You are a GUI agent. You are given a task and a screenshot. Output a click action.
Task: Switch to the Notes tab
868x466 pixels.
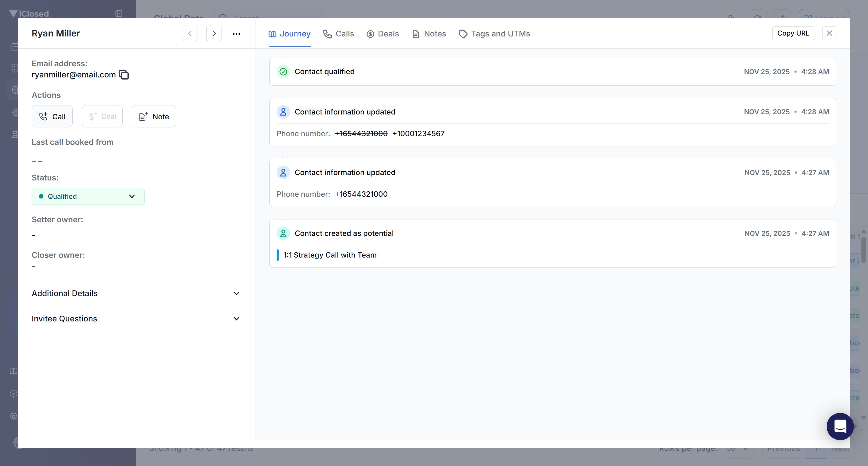[429, 34]
